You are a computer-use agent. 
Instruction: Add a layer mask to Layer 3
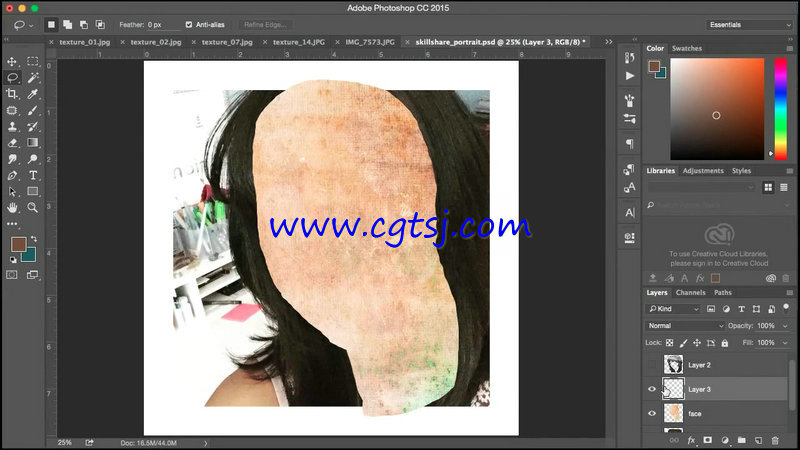click(x=708, y=440)
